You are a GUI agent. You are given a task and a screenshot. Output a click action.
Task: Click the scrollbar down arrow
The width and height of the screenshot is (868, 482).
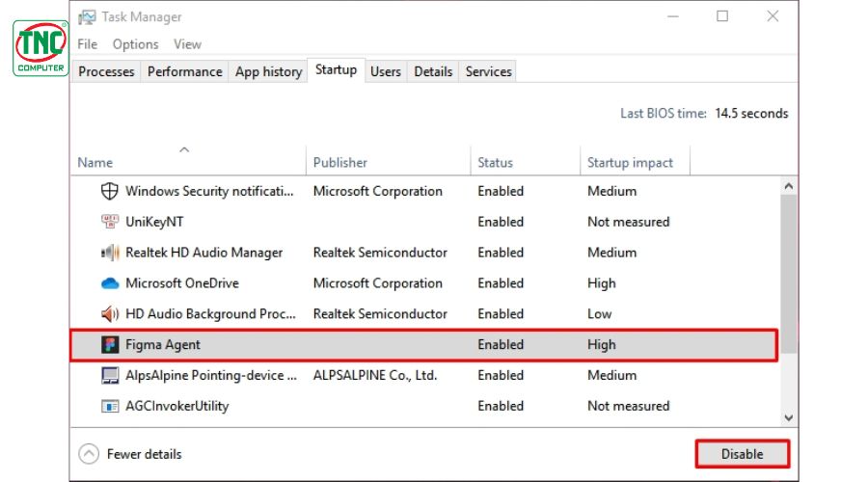point(789,417)
